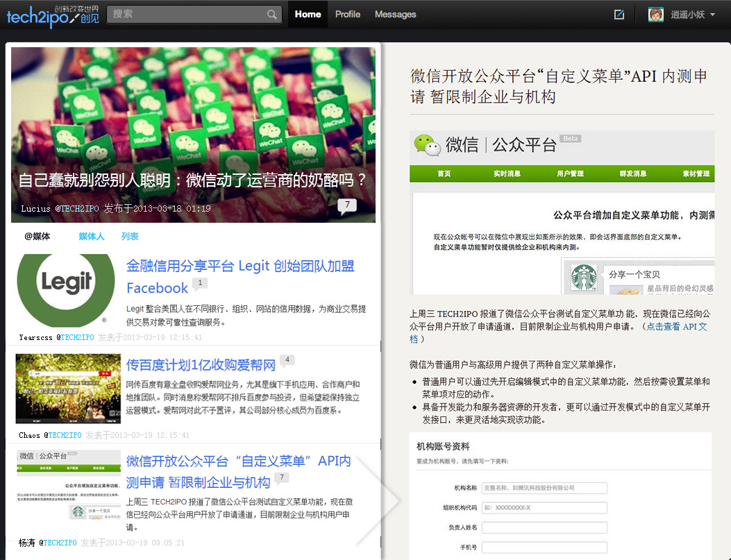Click the user avatar picture
Image resolution: width=731 pixels, height=560 pixels.
pyautogui.click(x=655, y=15)
